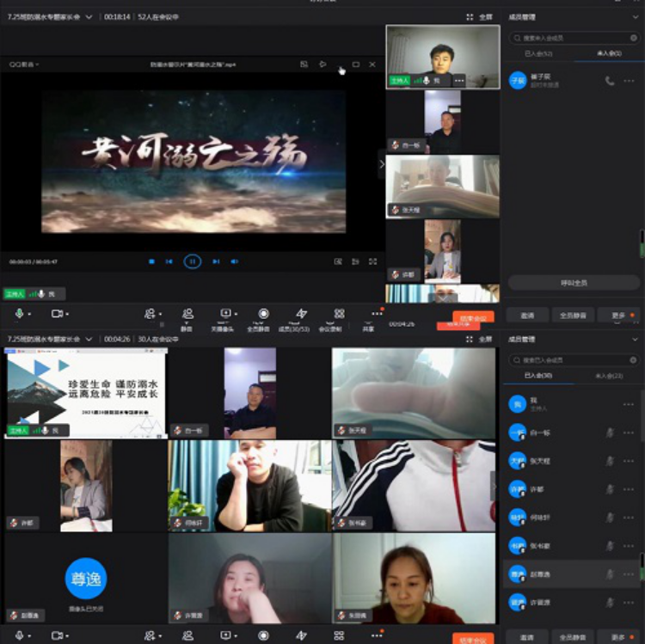Open the three-dot more menu in 52-person meeting toolbar
645x644 pixels.
tap(377, 314)
